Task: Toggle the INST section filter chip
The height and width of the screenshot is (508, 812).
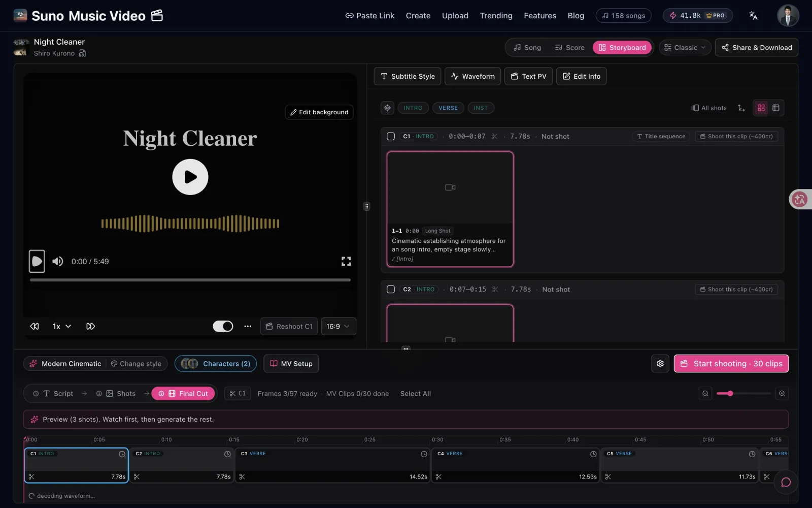Action: [481, 108]
